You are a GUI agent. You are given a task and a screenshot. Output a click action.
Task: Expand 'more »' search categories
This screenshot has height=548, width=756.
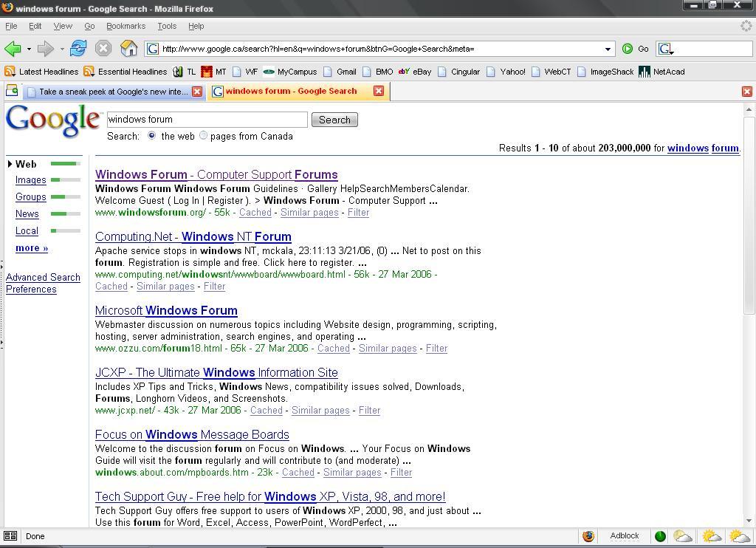click(x=32, y=248)
